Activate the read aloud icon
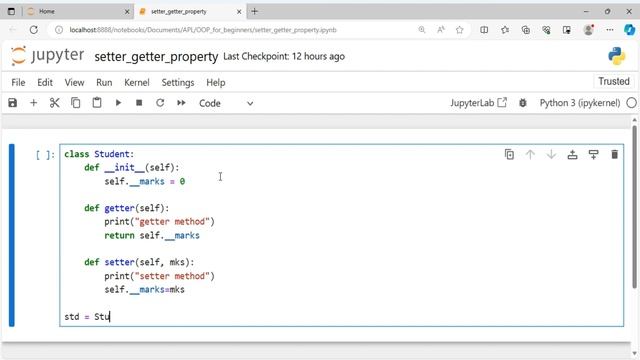Viewport: 640px width, 360px height. click(441, 30)
